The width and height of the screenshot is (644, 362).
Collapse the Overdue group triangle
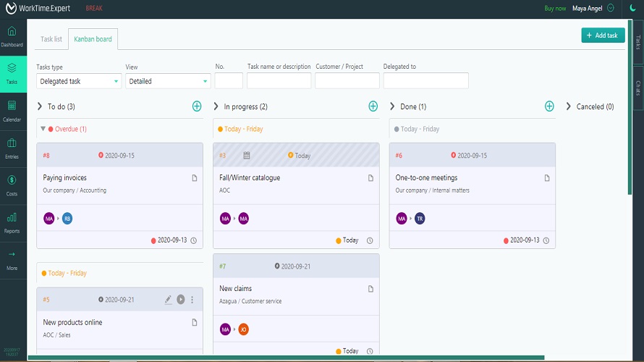click(43, 129)
